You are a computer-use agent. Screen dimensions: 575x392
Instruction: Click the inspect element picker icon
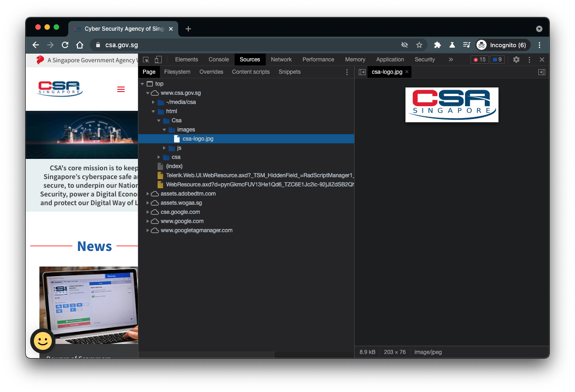[x=146, y=60]
